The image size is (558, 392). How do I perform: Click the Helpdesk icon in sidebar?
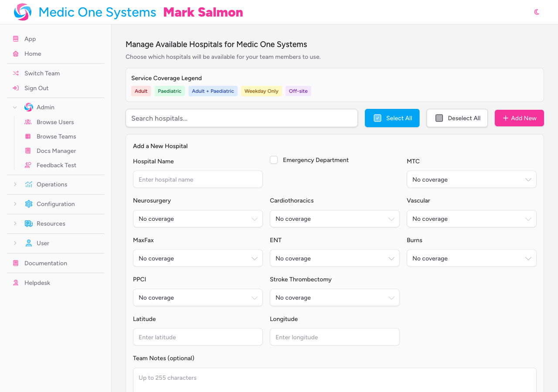click(x=15, y=283)
